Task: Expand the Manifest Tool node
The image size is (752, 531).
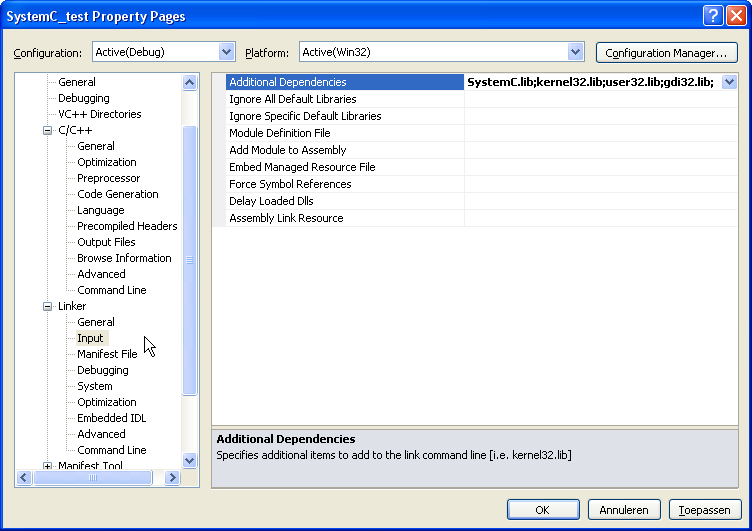Action: click(47, 466)
